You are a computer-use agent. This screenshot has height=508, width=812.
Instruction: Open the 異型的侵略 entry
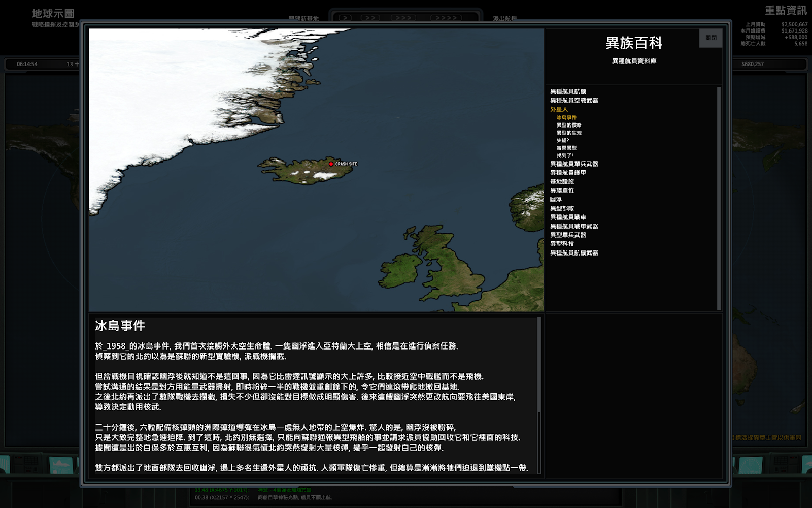[x=569, y=125]
